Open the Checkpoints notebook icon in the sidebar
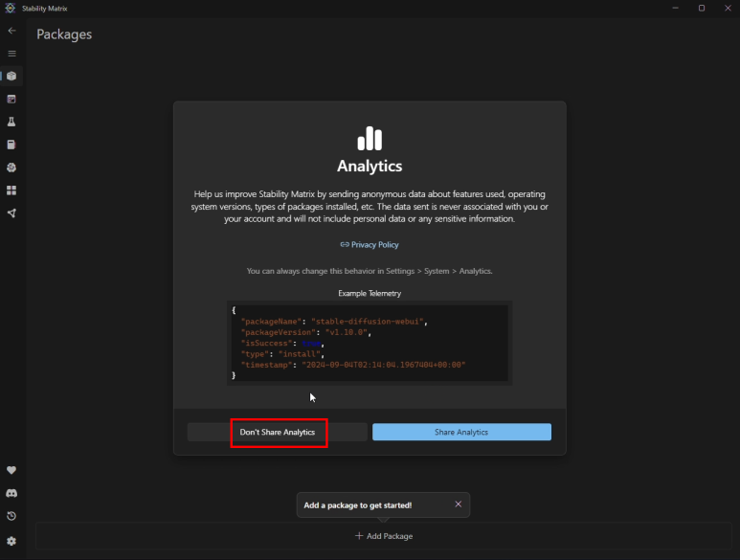 (11, 145)
